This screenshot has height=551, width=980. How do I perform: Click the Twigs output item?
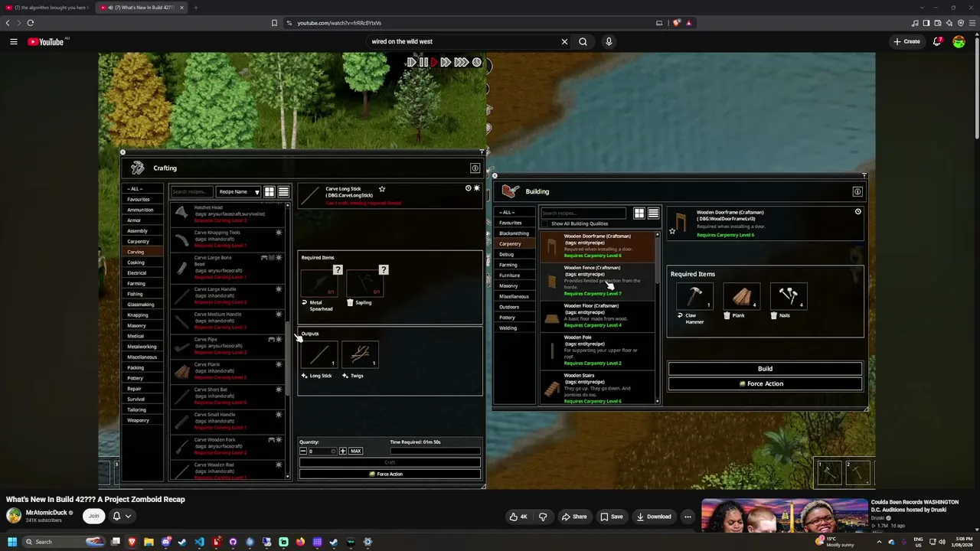(x=360, y=354)
